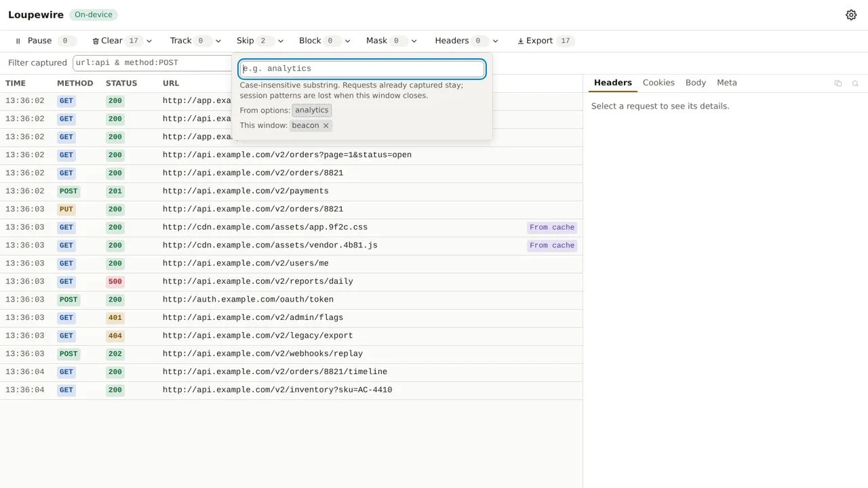Screen dimensions: 868x488
Task: Select the admin/flags request row
Action: pos(291,318)
